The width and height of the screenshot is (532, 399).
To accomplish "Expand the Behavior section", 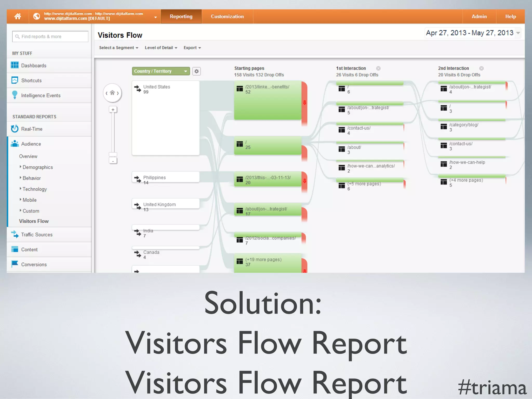I will [30, 178].
